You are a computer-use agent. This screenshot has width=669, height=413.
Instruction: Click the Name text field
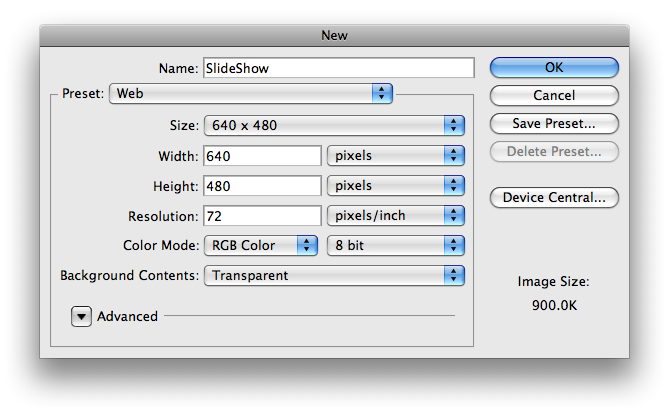[338, 68]
